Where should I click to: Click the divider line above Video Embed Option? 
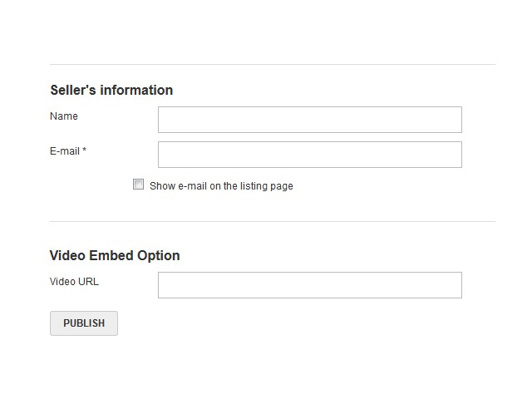coord(272,221)
